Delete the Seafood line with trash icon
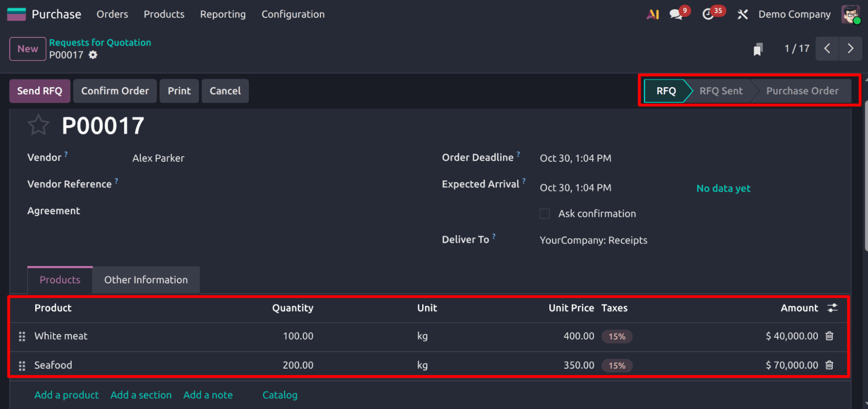The height and width of the screenshot is (409, 868). [829, 365]
